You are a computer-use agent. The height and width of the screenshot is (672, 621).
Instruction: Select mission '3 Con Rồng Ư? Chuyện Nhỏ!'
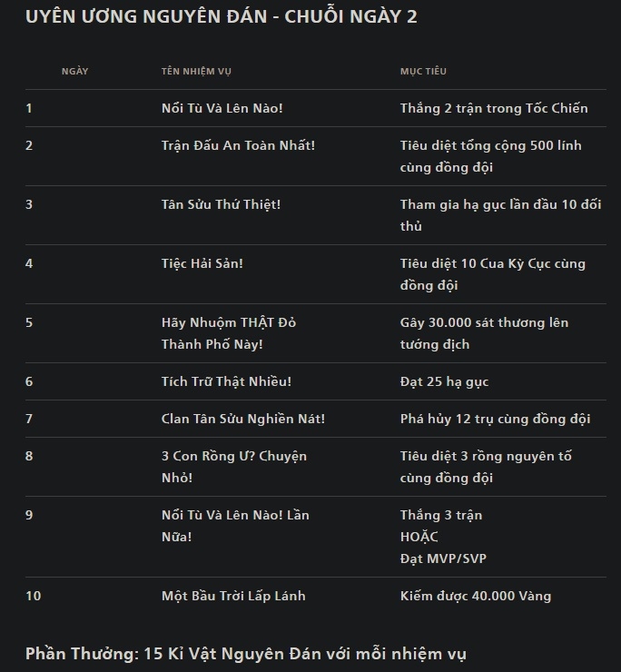(234, 467)
